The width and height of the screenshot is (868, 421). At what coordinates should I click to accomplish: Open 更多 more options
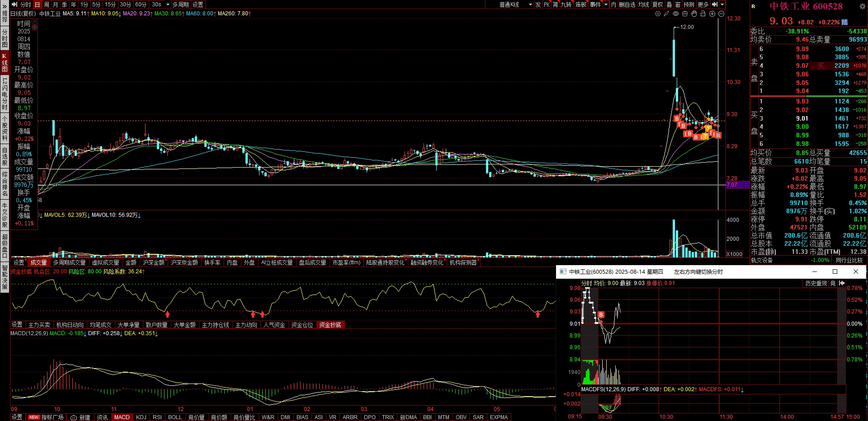[703, 5]
